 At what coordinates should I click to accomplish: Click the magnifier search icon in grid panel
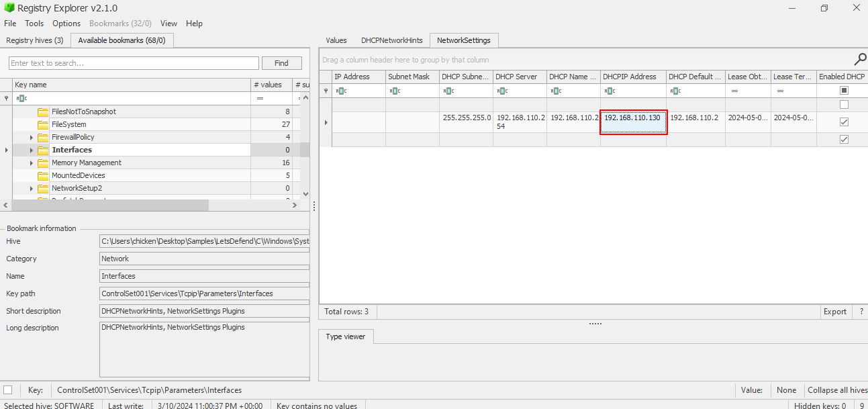coord(859,59)
